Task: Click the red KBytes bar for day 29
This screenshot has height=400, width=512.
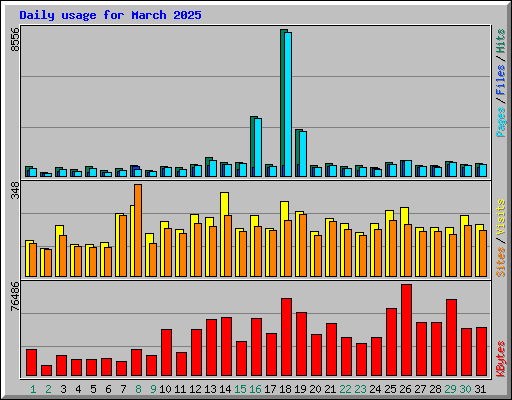Action: (451, 338)
